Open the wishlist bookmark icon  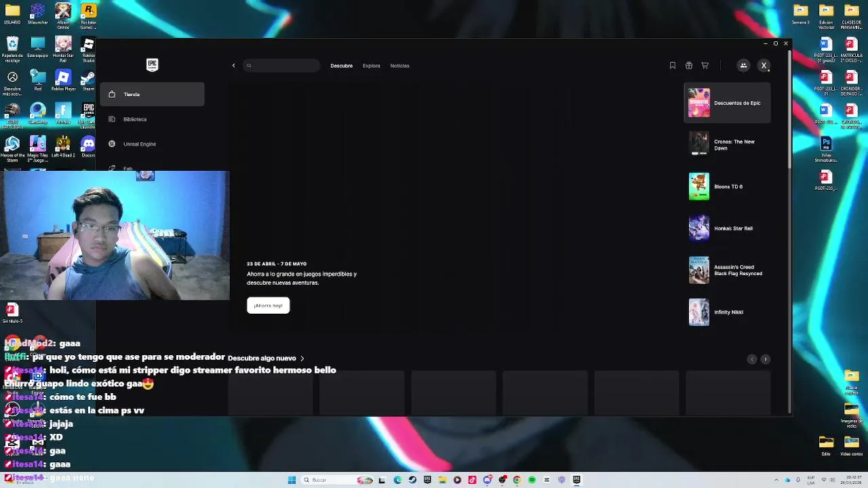[672, 66]
